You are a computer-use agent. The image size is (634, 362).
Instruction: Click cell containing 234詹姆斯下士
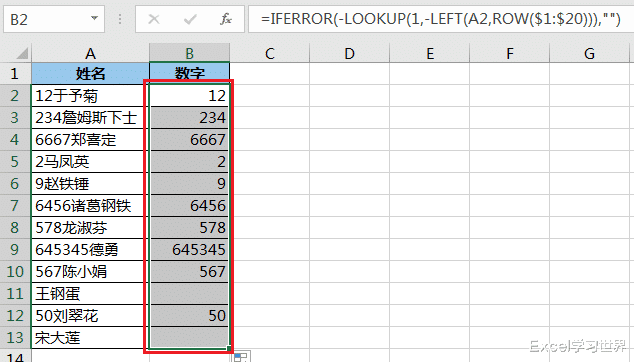coord(90,118)
